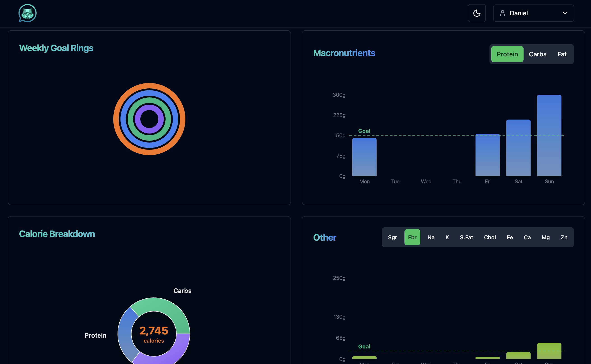The width and height of the screenshot is (591, 364).
Task: Select the Chol nutrient option
Action: (490, 237)
